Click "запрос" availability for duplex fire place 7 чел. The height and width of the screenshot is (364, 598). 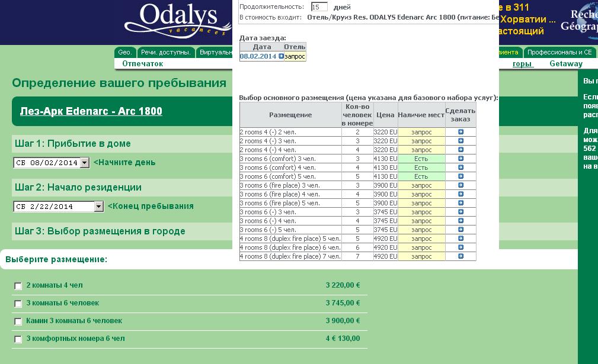[421, 256]
